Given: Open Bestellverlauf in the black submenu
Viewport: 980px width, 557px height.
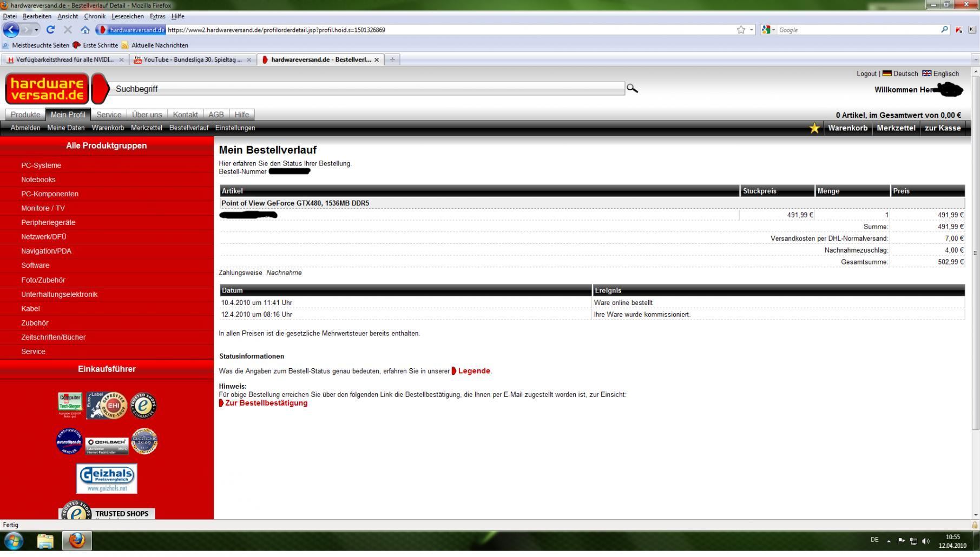Looking at the screenshot, I should coord(189,128).
